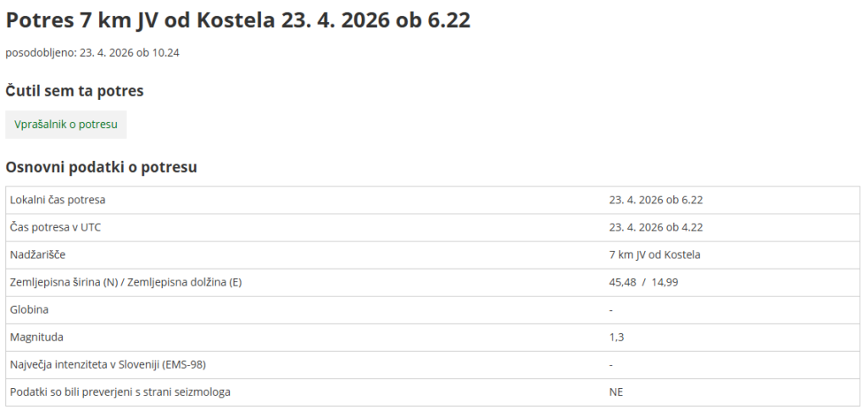Viewport: 868px width, 411px height.
Task: Click the main earthquake title heading
Action: click(x=237, y=21)
